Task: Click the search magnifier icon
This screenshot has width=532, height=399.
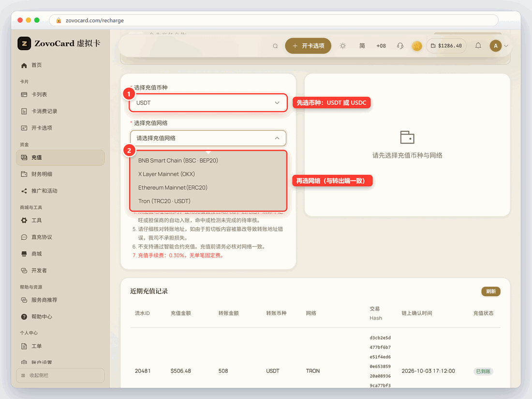Action: coord(275,46)
